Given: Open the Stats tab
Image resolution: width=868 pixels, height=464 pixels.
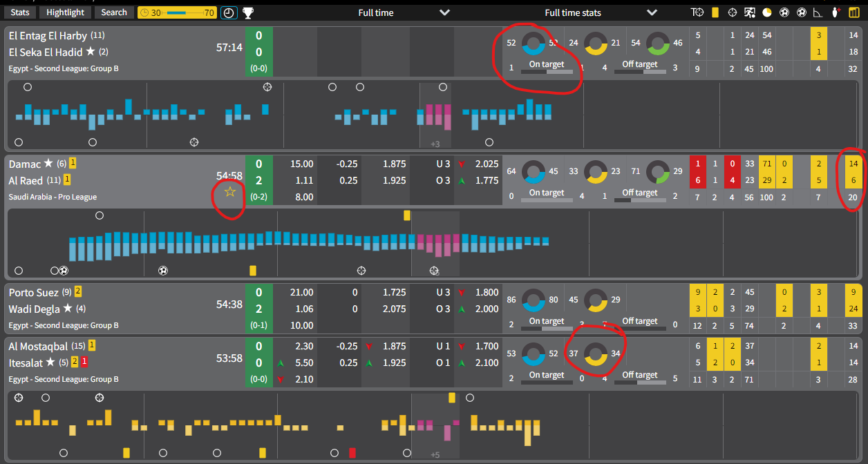Looking at the screenshot, I should pyautogui.click(x=20, y=12).
